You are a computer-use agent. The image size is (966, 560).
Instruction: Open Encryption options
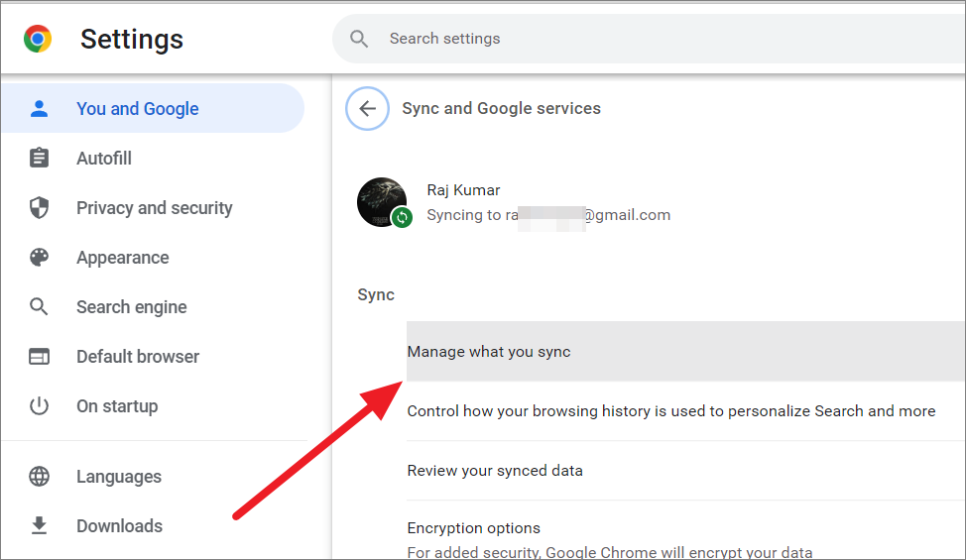(685, 530)
